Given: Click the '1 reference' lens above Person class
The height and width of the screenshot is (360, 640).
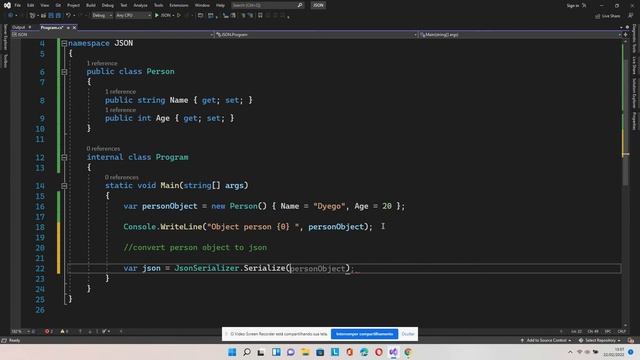Looking at the screenshot, I should tap(102, 63).
